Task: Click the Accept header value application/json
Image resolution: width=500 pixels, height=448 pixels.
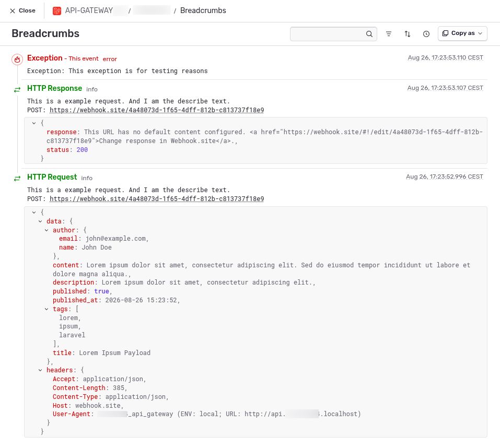Action: 113,379
